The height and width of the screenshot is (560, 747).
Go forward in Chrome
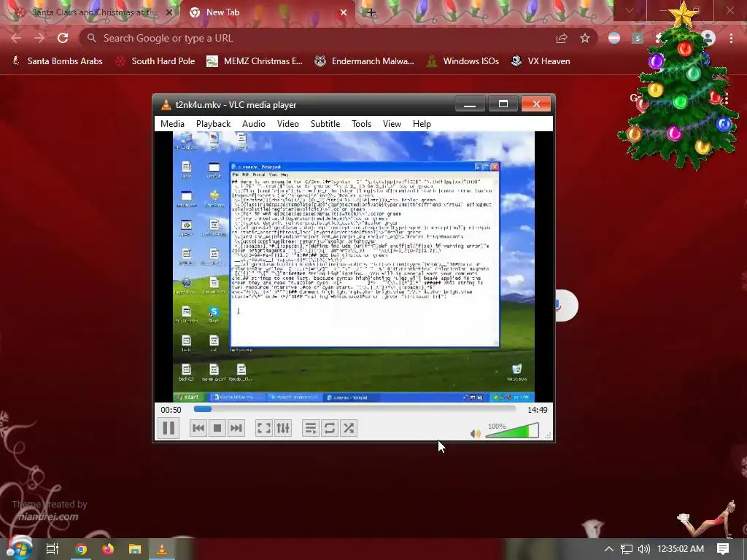point(39,38)
